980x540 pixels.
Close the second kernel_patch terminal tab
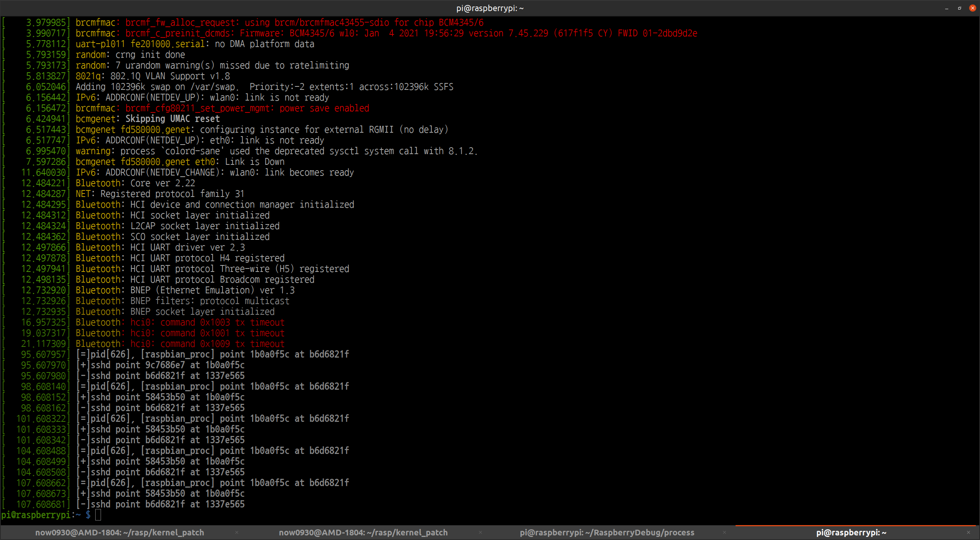(481, 532)
